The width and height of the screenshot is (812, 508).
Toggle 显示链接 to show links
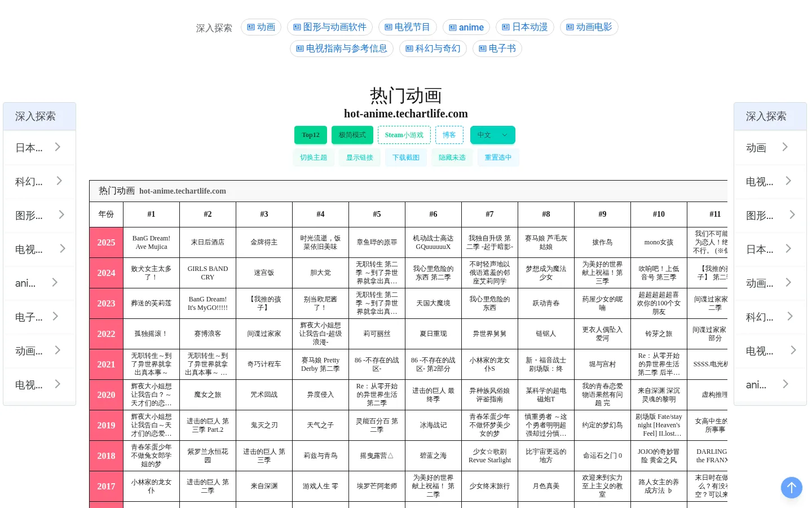coord(360,157)
